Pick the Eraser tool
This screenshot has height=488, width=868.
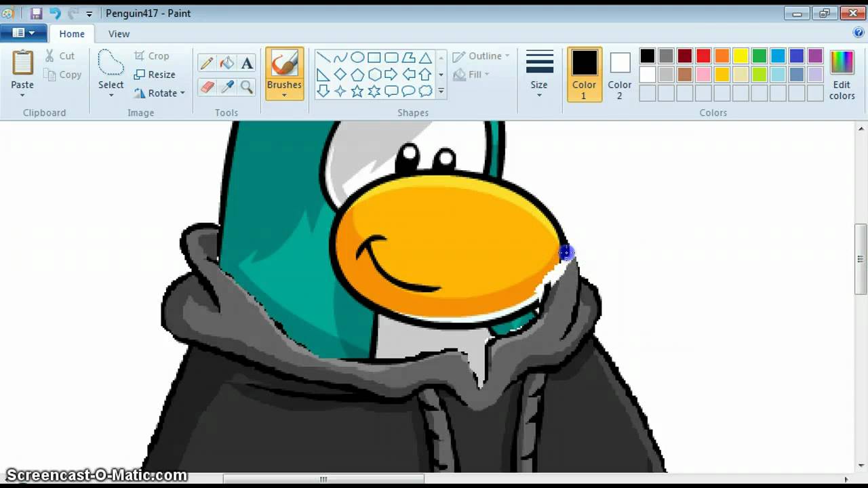(x=207, y=87)
